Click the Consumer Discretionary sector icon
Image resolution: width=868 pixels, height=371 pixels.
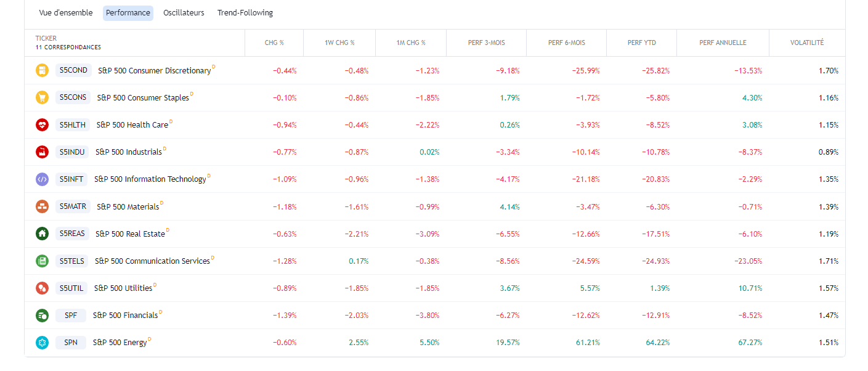(42, 70)
